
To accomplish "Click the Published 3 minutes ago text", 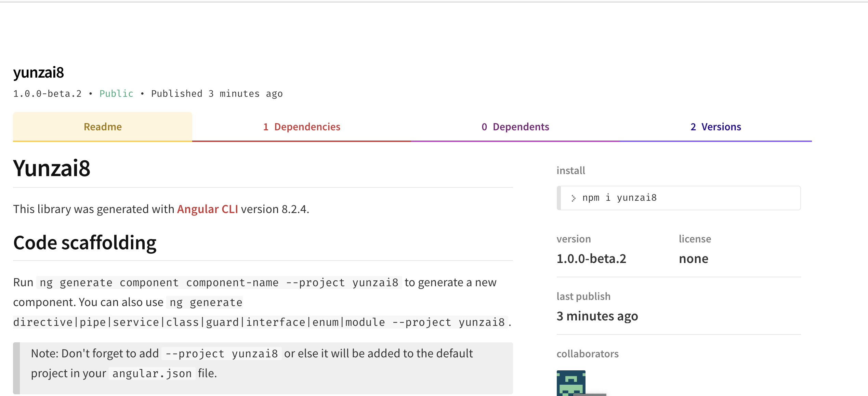I will click(x=217, y=94).
